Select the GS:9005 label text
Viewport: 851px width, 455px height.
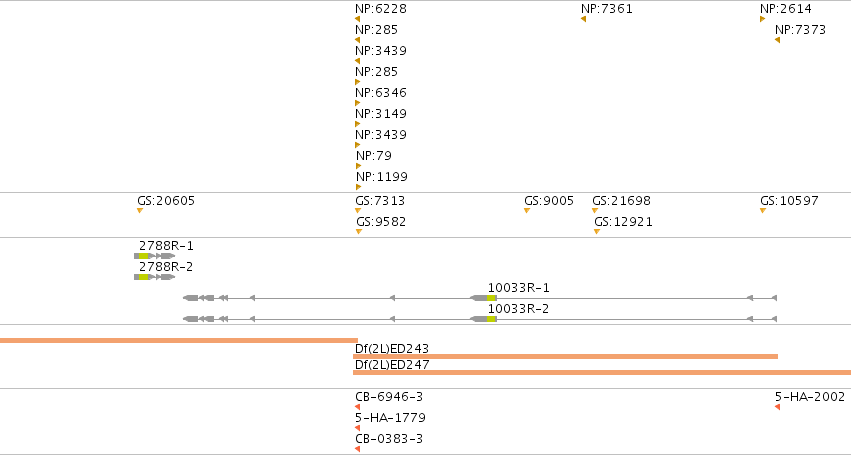click(x=549, y=201)
